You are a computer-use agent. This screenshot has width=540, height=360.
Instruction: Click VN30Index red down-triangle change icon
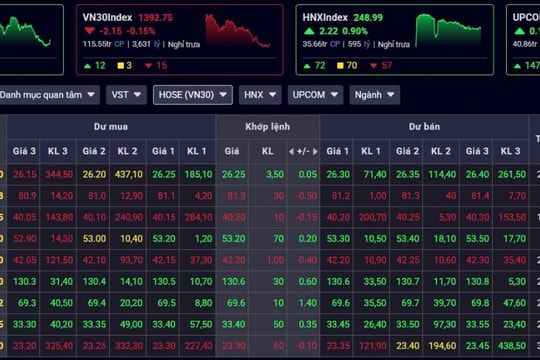click(x=90, y=31)
